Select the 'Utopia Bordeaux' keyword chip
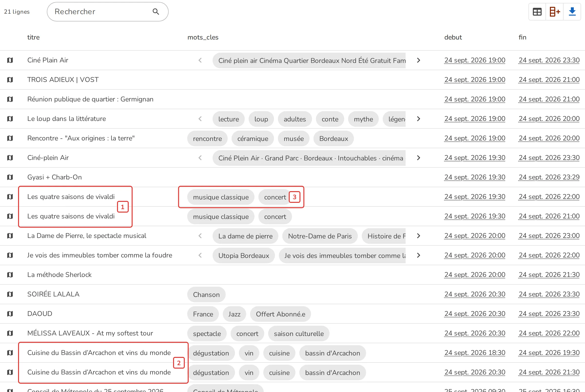585x392 pixels. [x=244, y=255]
